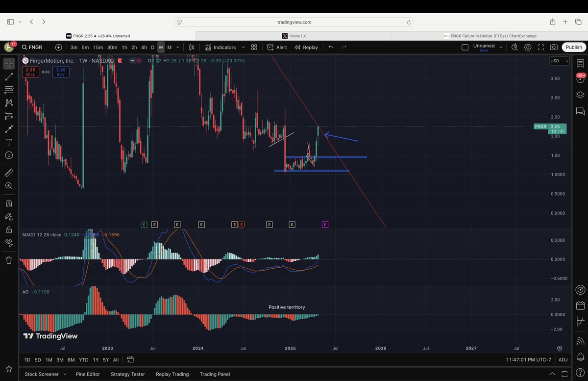The height and width of the screenshot is (381, 588).
Task: Select the zoom in tool
Action: click(9, 186)
